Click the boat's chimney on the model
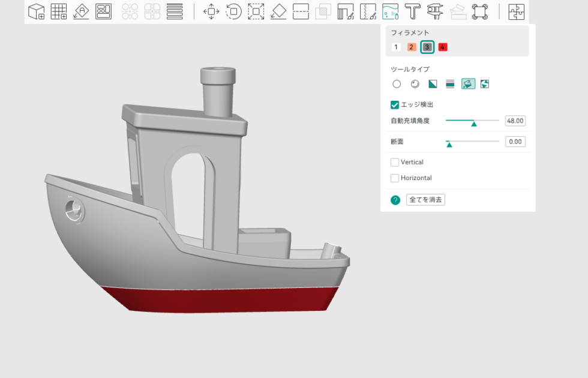The image size is (588, 378). [218, 91]
